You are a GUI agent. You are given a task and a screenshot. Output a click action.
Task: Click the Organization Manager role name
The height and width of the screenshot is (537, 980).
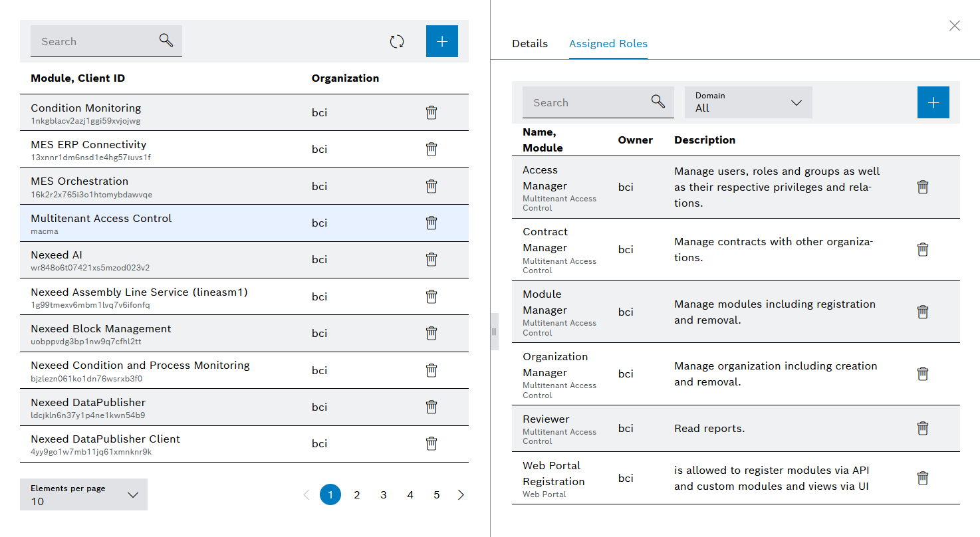(x=555, y=365)
